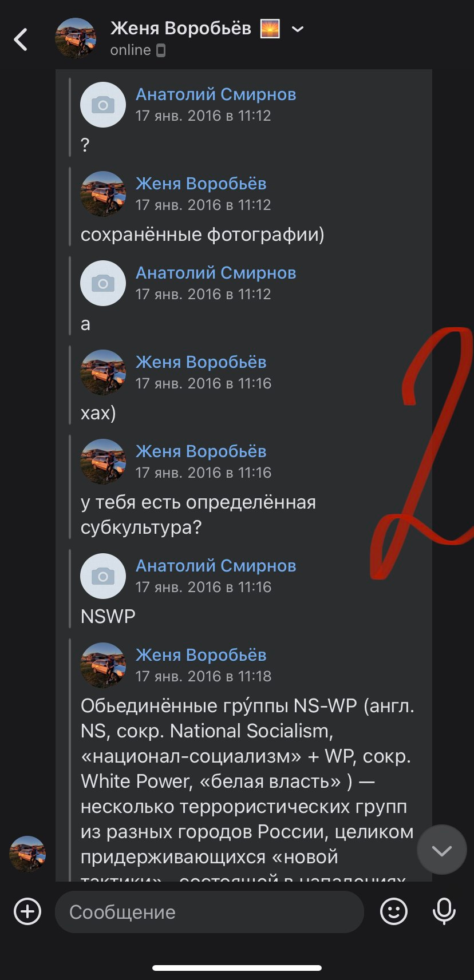
Task: Tap the back arrow icon
Action: (21, 39)
